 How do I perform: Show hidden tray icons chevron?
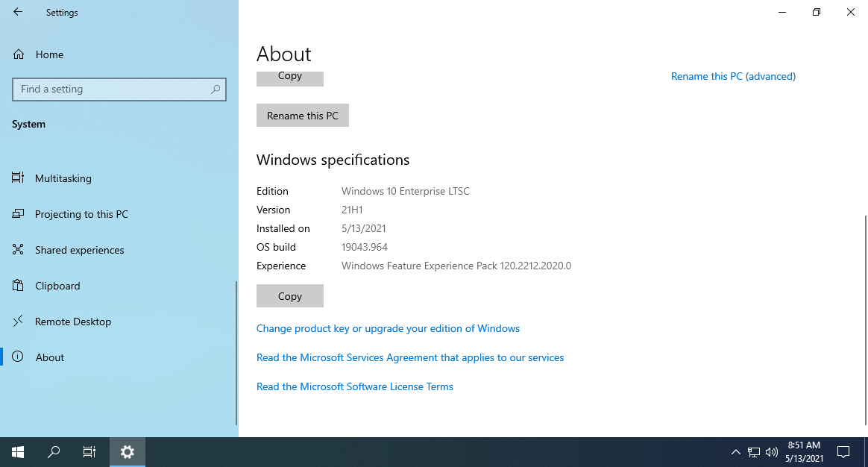coord(736,452)
